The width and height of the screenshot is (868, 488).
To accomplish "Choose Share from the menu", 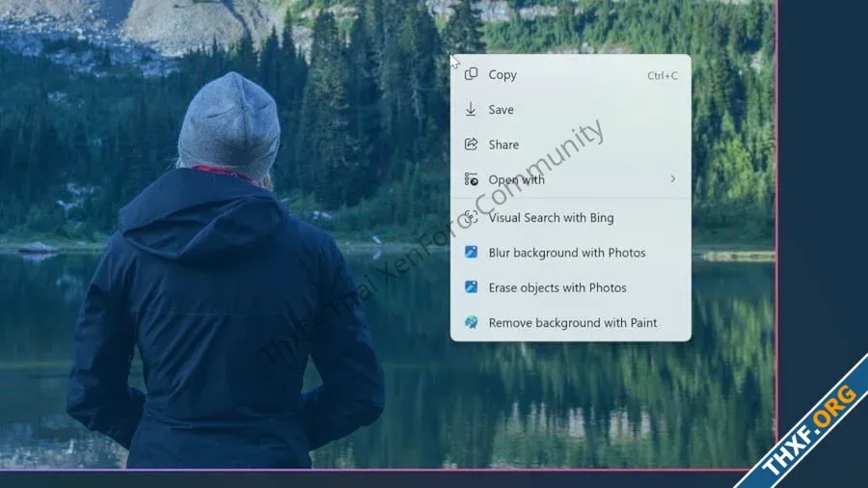I will click(571, 145).
